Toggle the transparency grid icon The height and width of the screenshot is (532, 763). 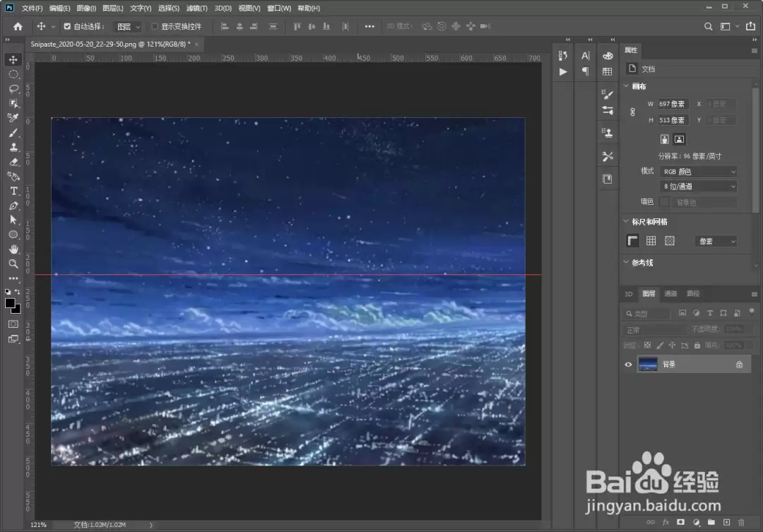pos(670,240)
